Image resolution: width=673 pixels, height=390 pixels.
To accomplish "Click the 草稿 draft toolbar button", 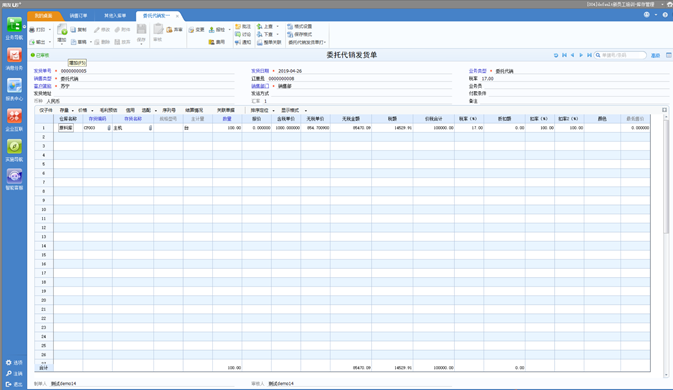I will point(79,42).
